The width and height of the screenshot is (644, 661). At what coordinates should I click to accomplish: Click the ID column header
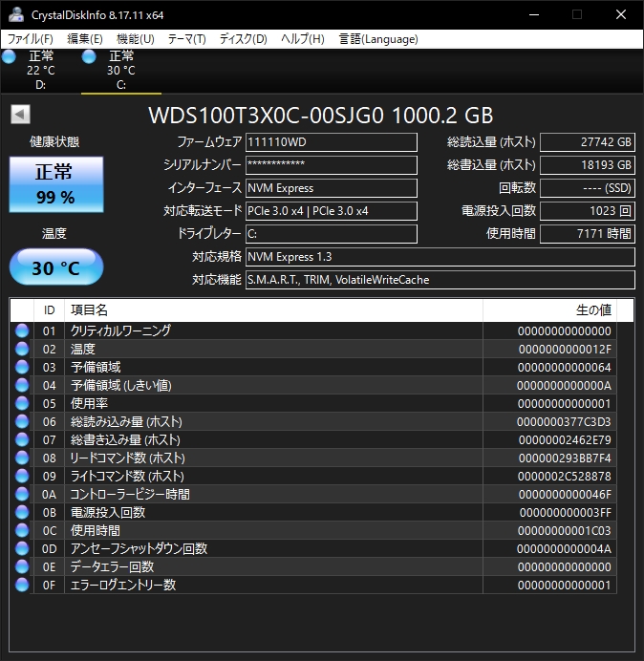49,310
